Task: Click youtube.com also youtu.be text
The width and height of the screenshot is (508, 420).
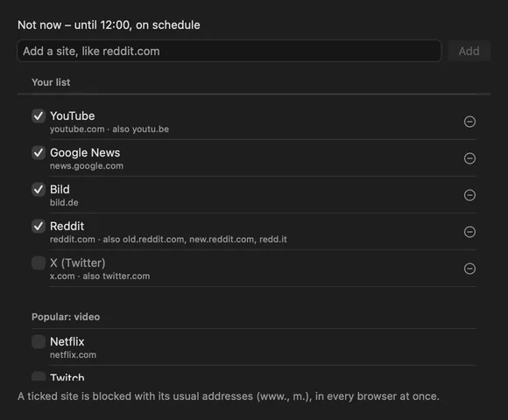Action: [109, 129]
